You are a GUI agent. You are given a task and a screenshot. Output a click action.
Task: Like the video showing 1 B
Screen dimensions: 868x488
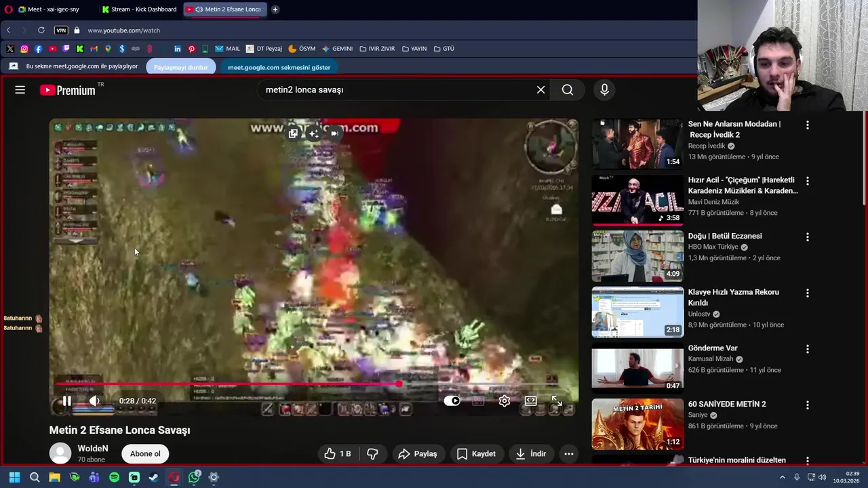(337, 453)
